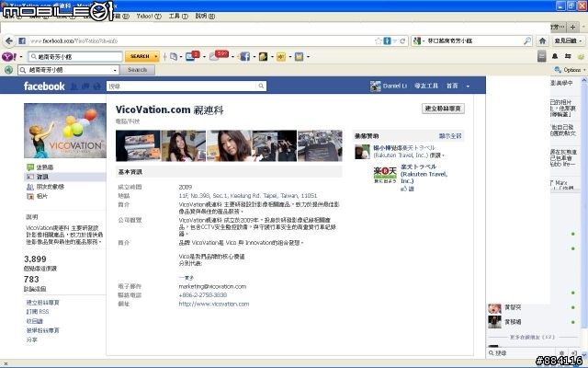Open the address link 11F, No.398, Sec.1, Keelung Rd.

[248, 196]
